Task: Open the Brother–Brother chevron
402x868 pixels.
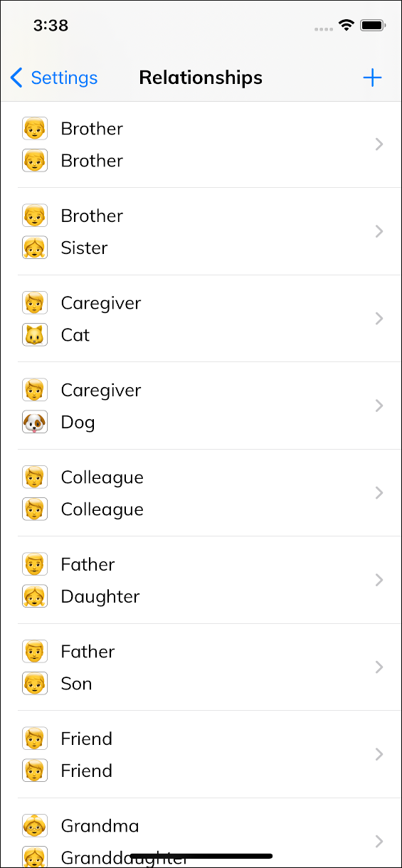Action: point(379,144)
